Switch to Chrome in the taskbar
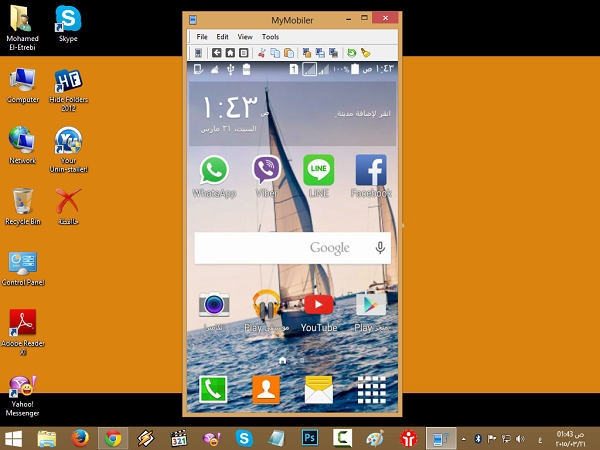Viewport: 600px width, 450px height. tap(113, 439)
